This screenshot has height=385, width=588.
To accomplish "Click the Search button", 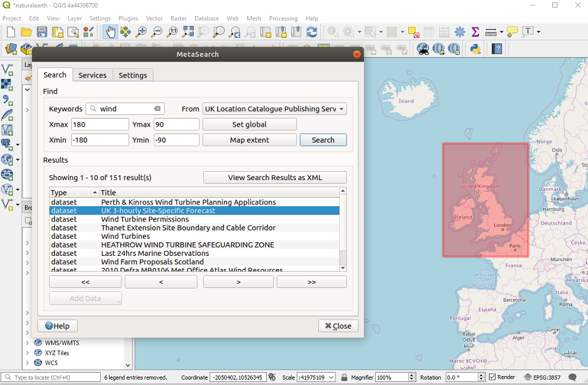I will click(x=323, y=140).
